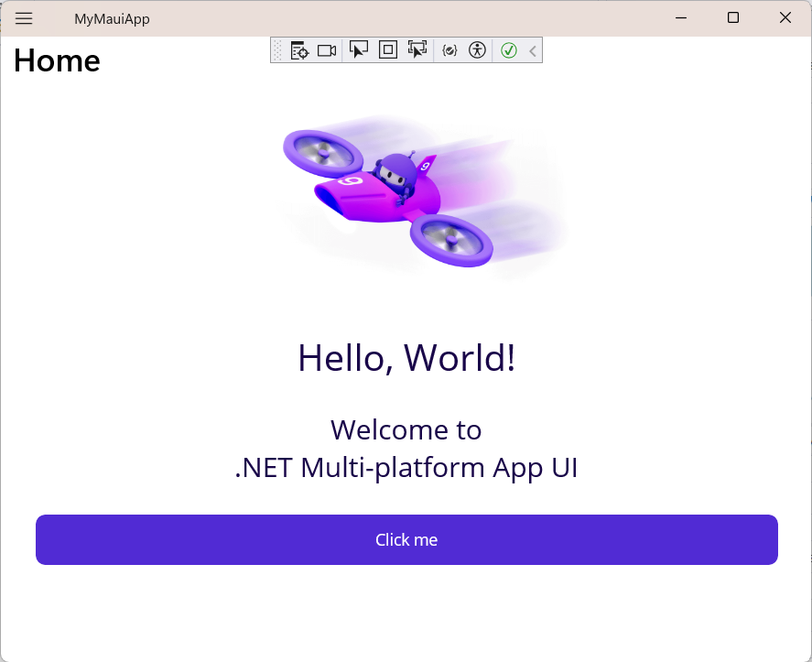Screen dimensions: 812x662
Task: Click the Hello, World! heading
Action: pos(406,358)
